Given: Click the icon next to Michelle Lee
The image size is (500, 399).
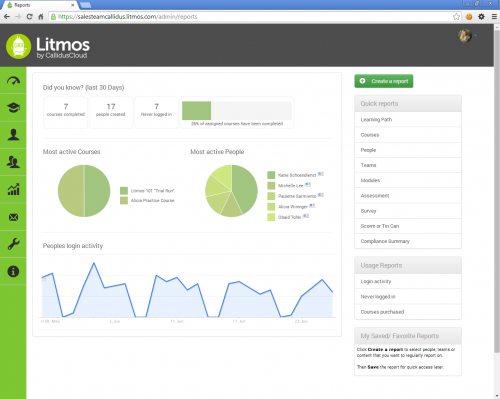Looking at the screenshot, I should (308, 184).
